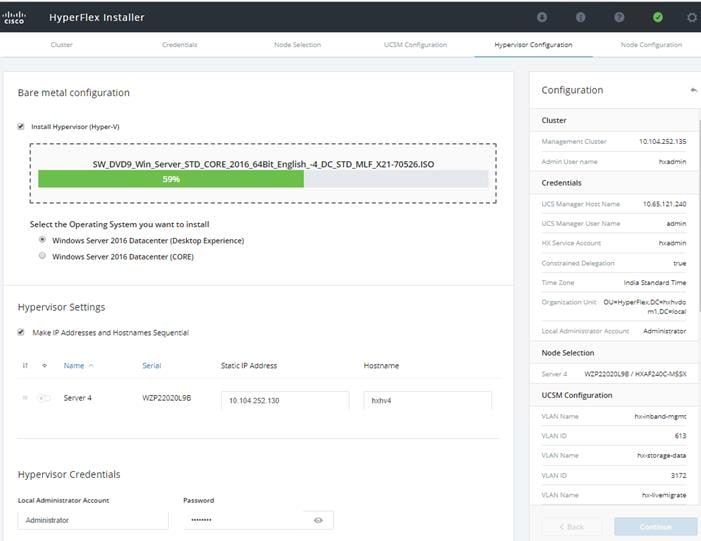
Task: Go to the Credentials step tab
Action: pyautogui.click(x=180, y=45)
